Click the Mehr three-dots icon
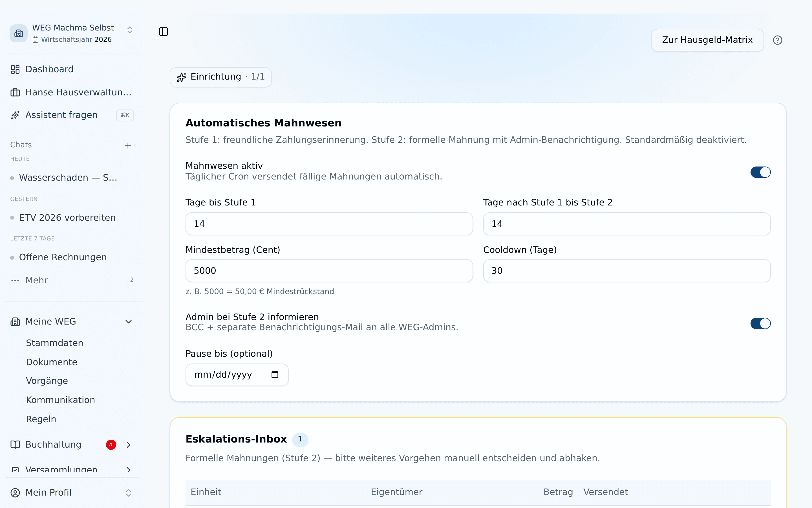812x508 pixels. 15,280
